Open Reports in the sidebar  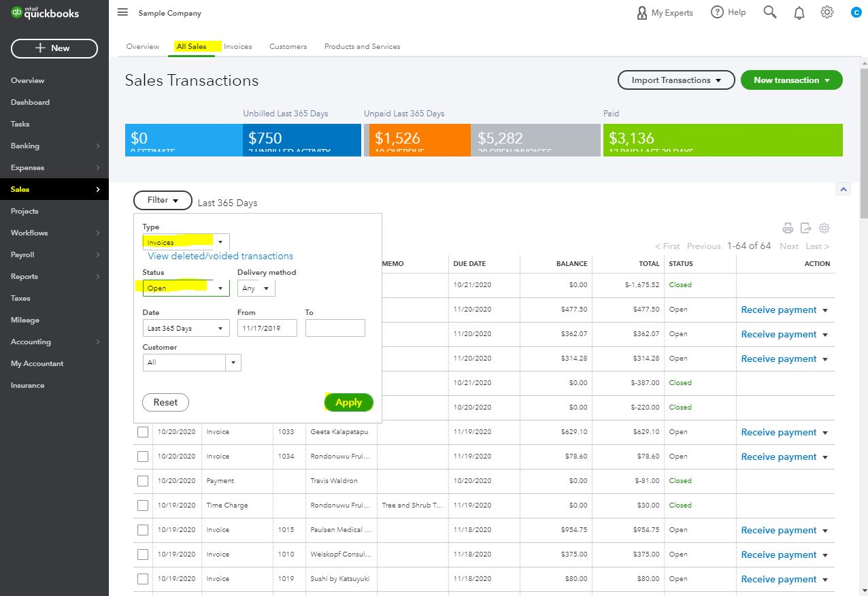(x=54, y=276)
